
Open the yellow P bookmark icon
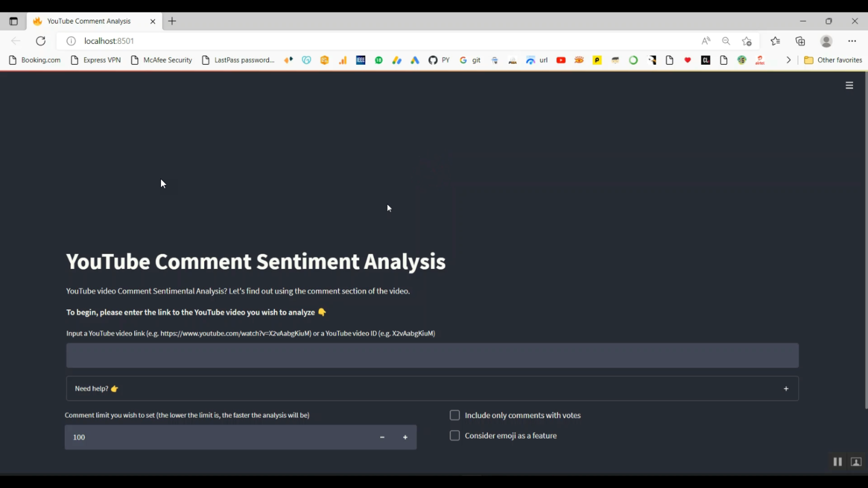point(597,60)
